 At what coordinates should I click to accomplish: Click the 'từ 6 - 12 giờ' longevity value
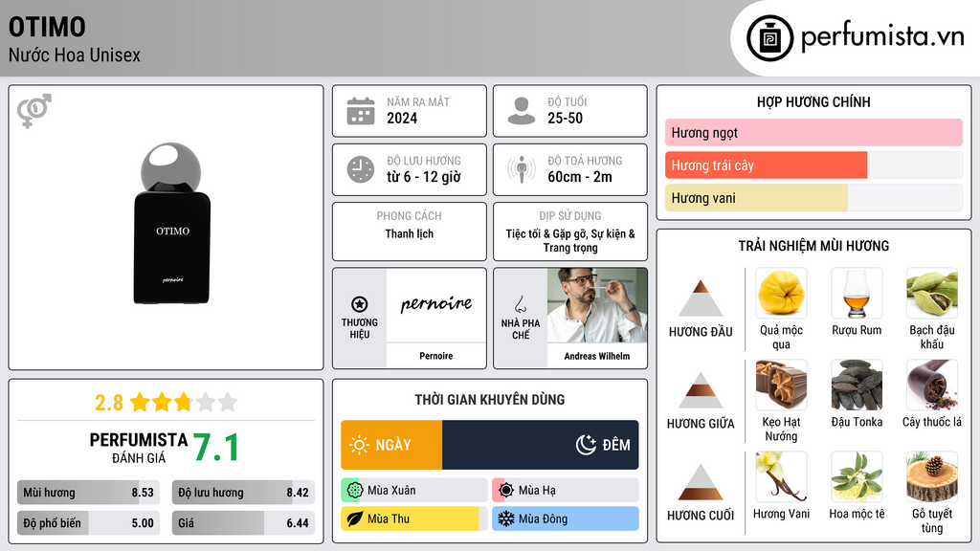click(x=424, y=177)
